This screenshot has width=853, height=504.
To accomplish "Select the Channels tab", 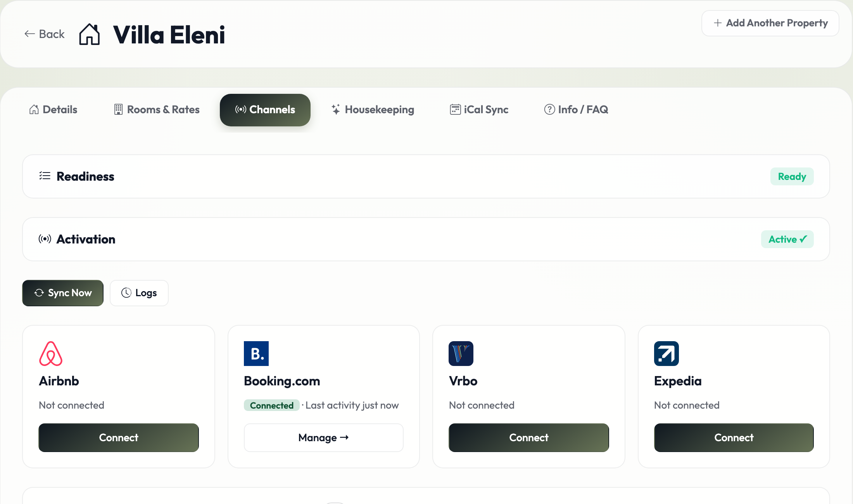I will pos(265,110).
